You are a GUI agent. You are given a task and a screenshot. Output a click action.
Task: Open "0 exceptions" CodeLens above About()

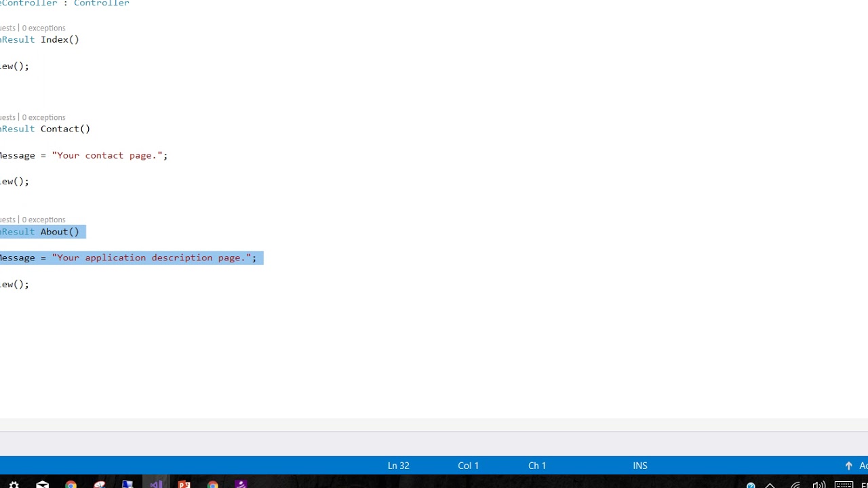tap(43, 220)
